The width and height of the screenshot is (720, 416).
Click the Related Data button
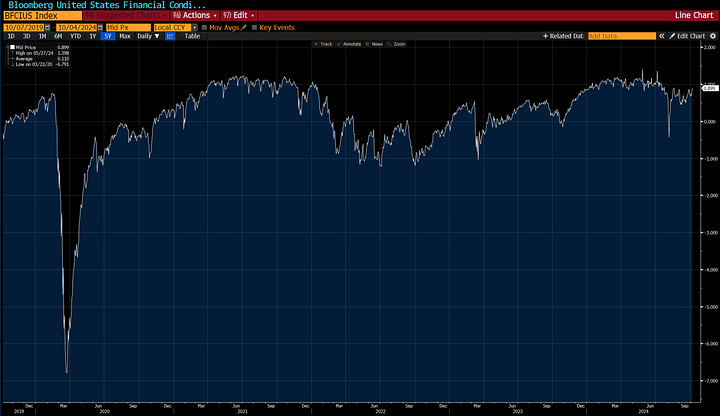[x=563, y=36]
